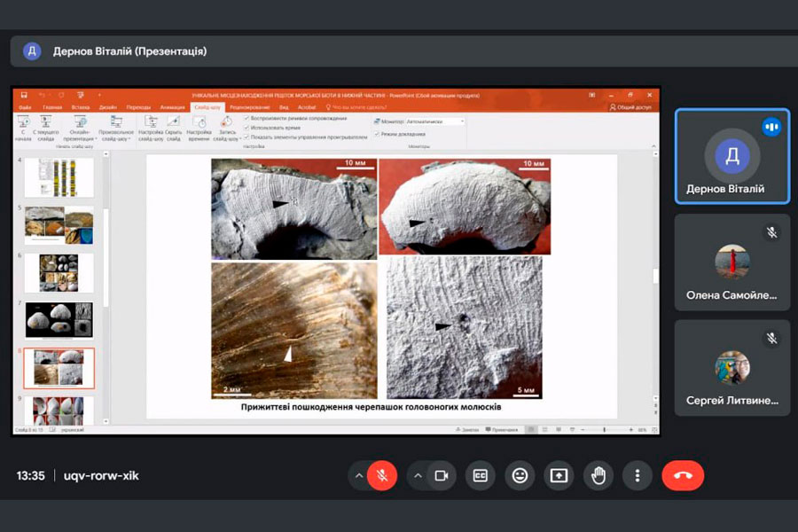Open the Монитор dropdown set to Автоматически
Image resolution: width=798 pixels, height=532 pixels.
coord(434,121)
